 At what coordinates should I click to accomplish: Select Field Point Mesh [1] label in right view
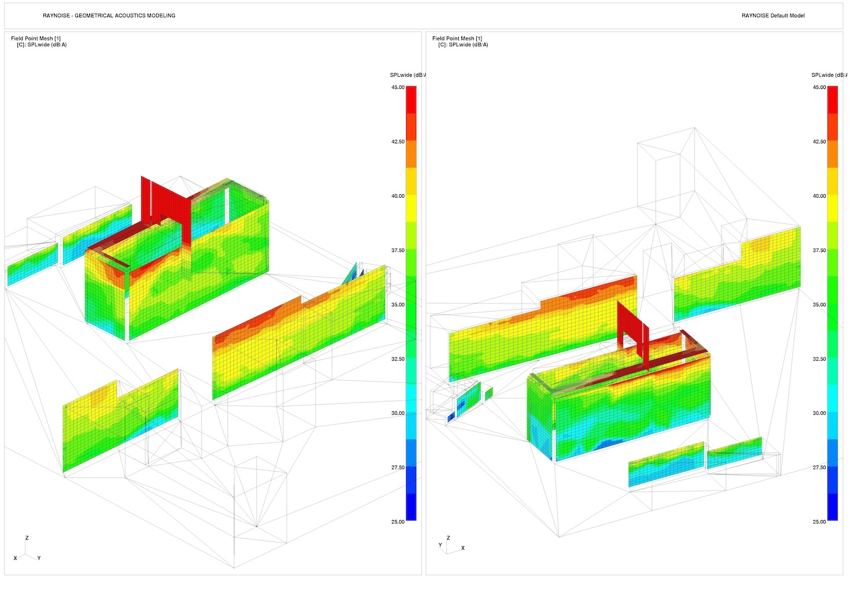457,39
